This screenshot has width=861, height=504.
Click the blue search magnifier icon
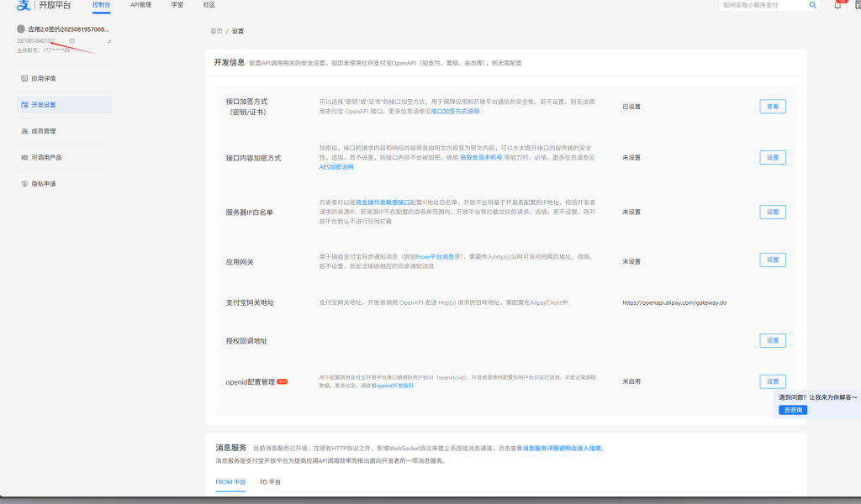(x=813, y=5)
